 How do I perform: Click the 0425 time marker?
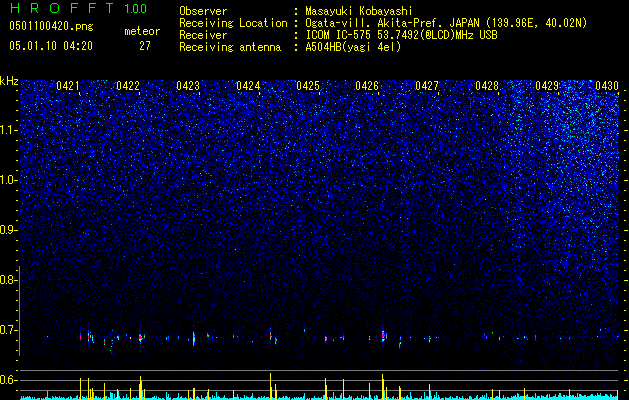308,86
